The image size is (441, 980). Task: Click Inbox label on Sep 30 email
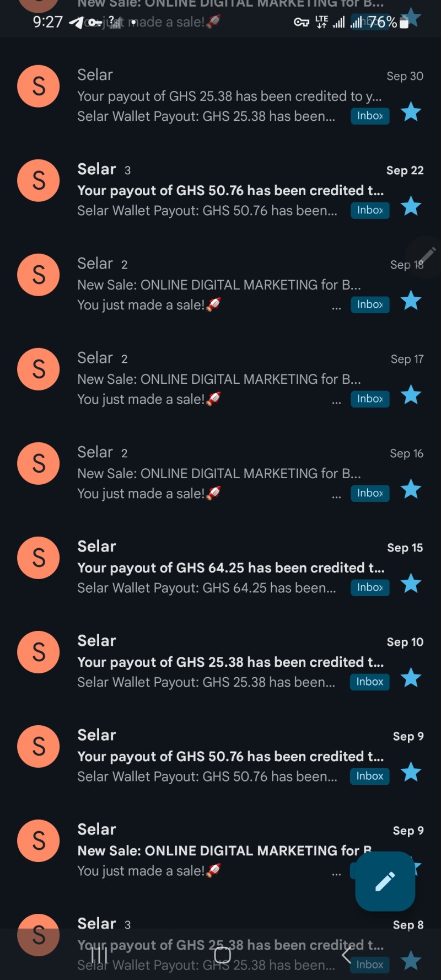370,116
